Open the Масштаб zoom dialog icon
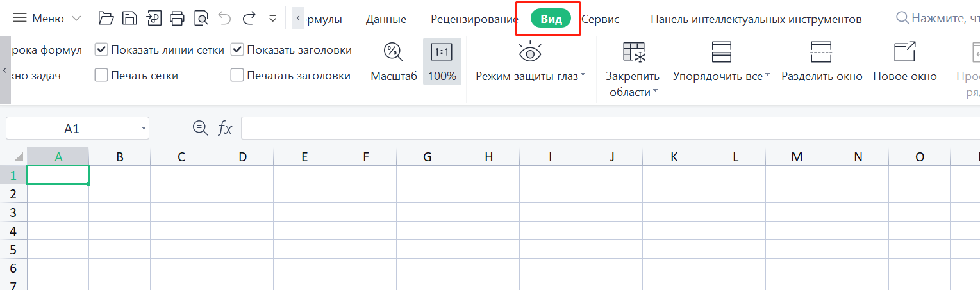 (x=393, y=52)
